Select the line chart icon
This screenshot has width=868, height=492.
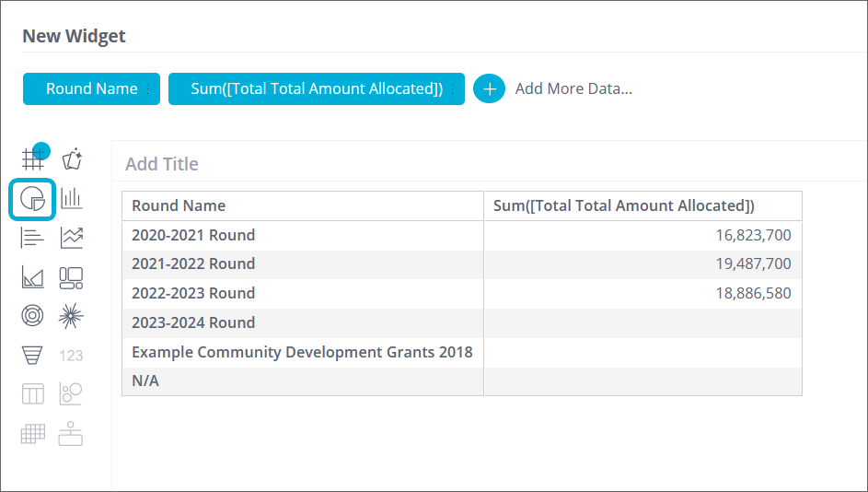pos(72,238)
